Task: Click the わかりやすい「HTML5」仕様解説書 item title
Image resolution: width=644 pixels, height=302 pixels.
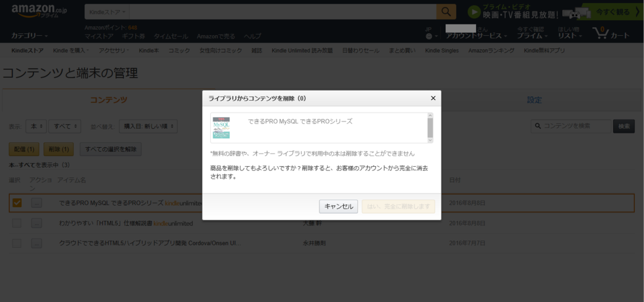Action: tap(106, 223)
